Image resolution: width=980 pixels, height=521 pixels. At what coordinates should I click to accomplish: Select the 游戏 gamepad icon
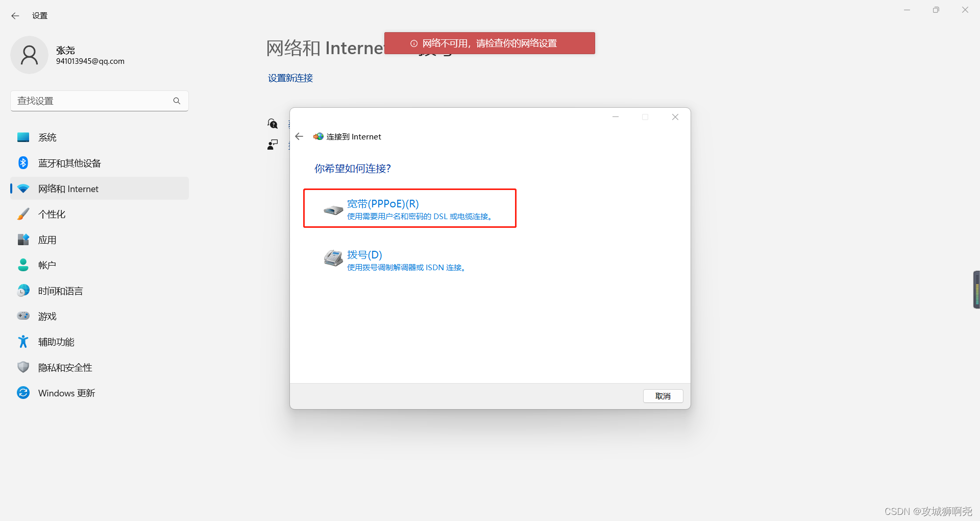pos(23,316)
